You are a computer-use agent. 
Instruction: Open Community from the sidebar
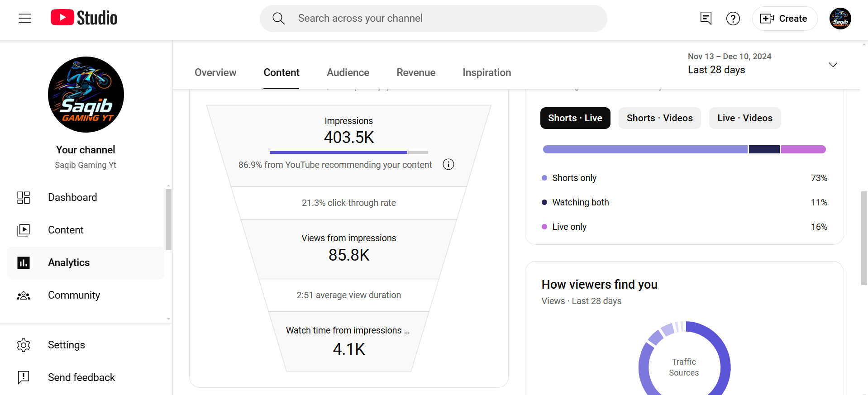point(86,295)
